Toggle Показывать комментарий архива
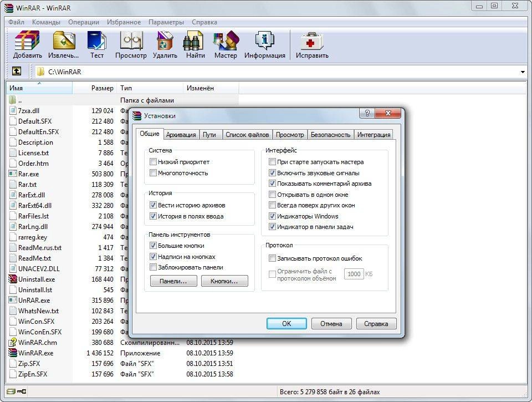This screenshot has height=402, width=532. tap(272, 184)
